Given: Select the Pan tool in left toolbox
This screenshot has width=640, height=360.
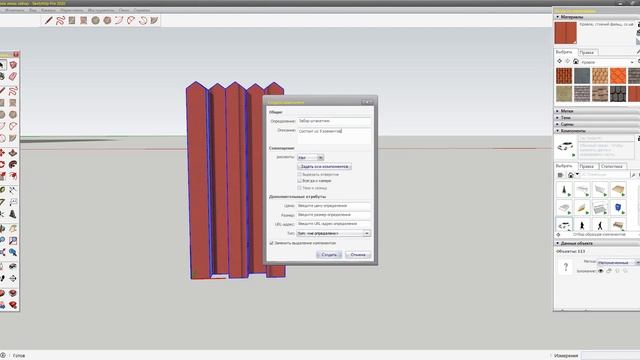Looking at the screenshot, I should point(13,229).
